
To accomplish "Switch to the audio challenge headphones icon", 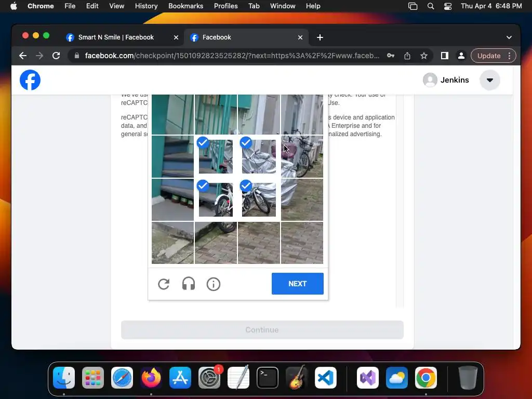I will click(x=188, y=284).
